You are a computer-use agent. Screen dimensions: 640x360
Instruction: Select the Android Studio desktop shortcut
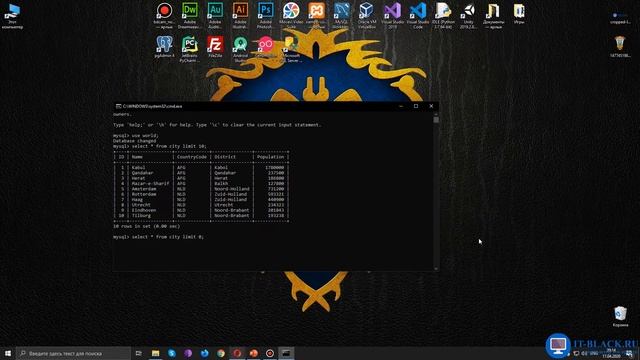click(240, 49)
